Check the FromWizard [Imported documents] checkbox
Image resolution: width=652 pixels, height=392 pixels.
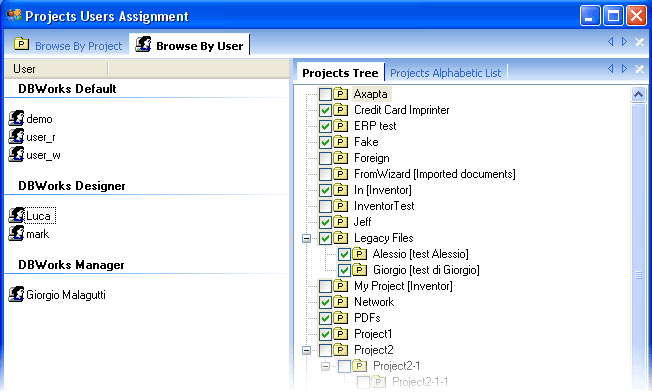(325, 175)
